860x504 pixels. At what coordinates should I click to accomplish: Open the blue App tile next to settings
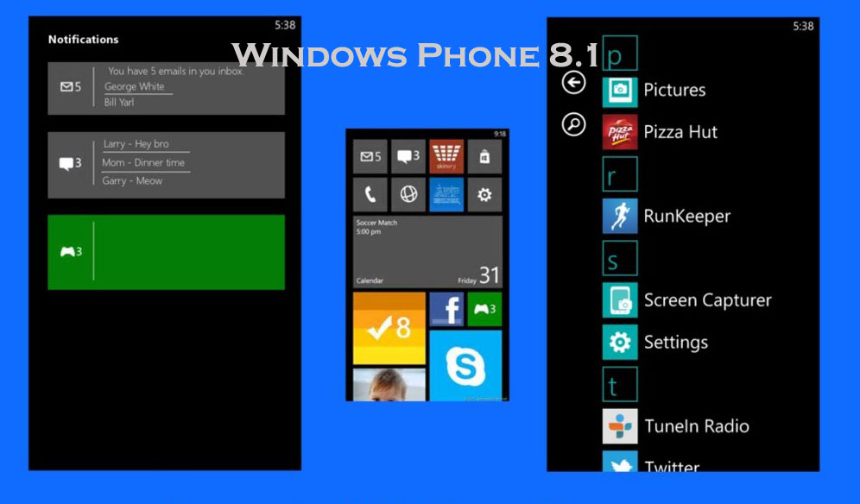[446, 194]
